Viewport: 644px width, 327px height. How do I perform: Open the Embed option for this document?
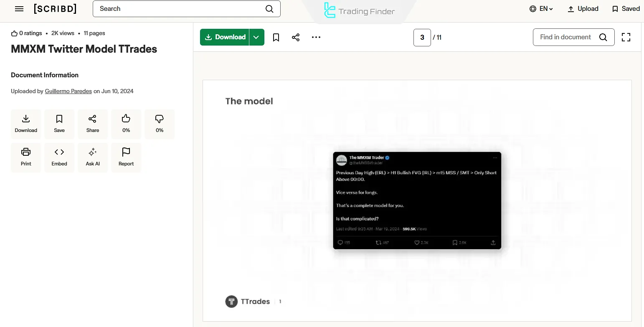point(59,157)
